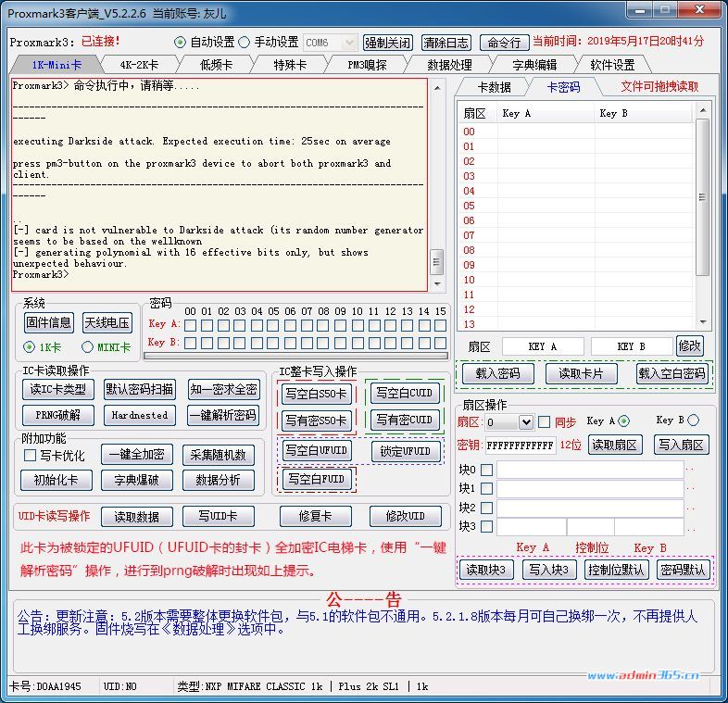The height and width of the screenshot is (703, 728).
Task: Open the 特殊卡 tab
Action: point(290,65)
